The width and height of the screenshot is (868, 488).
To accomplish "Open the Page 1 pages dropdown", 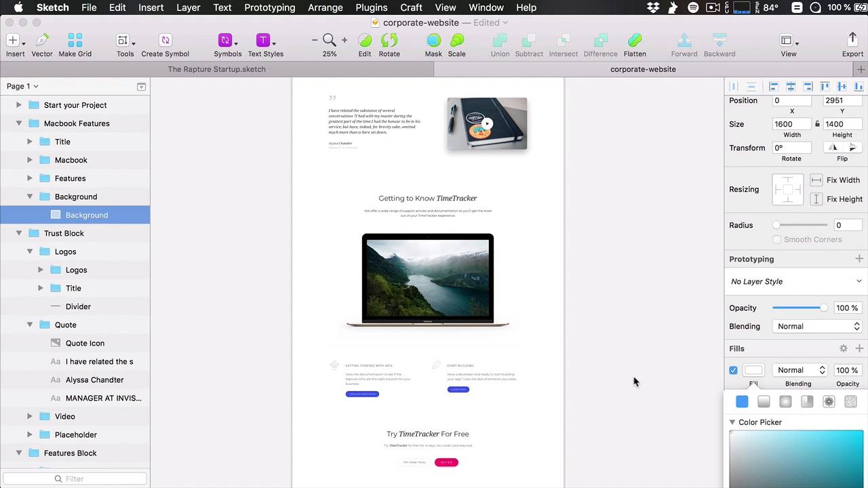I will 22,86.
